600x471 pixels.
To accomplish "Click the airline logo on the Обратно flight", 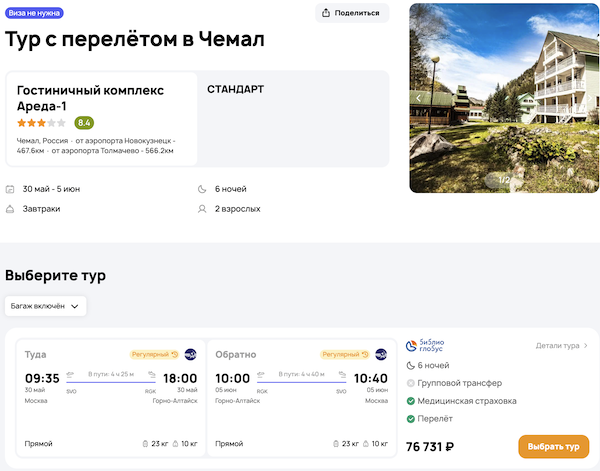I will 381,354.
